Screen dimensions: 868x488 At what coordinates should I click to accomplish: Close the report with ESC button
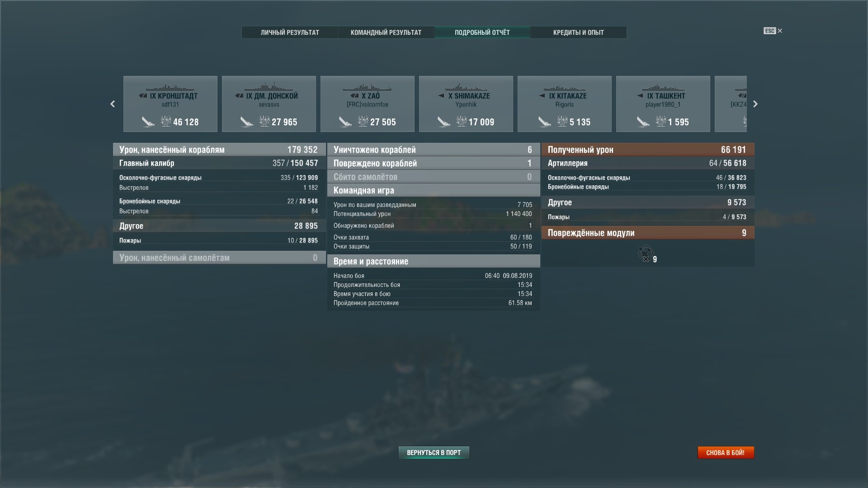point(773,31)
